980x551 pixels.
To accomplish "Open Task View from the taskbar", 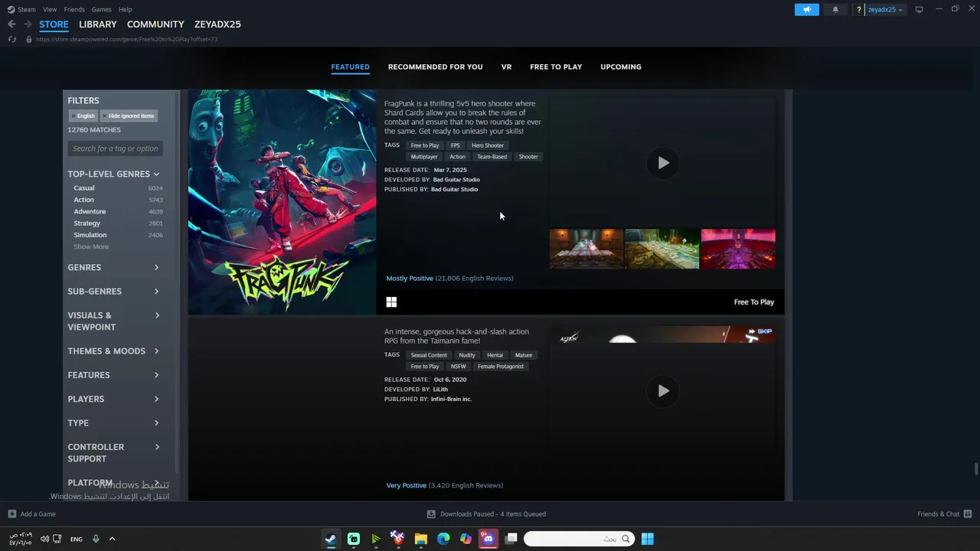I will coord(511,539).
